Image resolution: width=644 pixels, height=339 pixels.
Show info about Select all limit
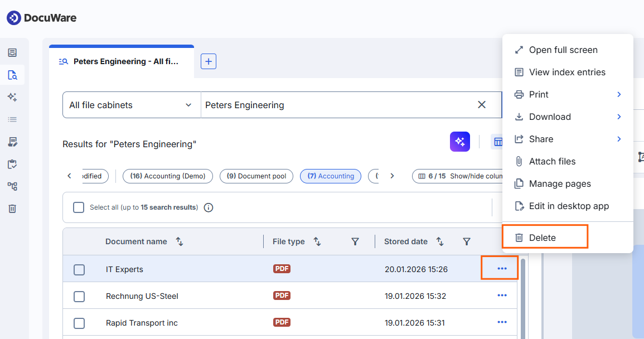(209, 207)
